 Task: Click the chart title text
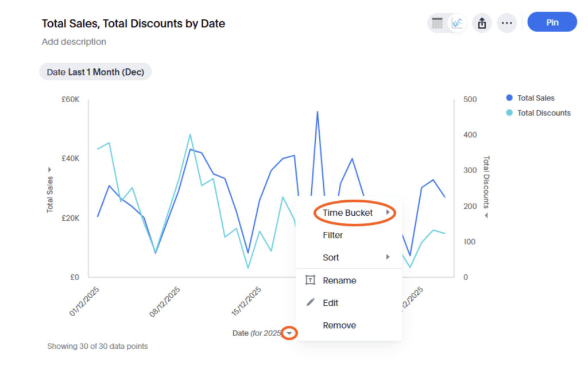coord(133,24)
